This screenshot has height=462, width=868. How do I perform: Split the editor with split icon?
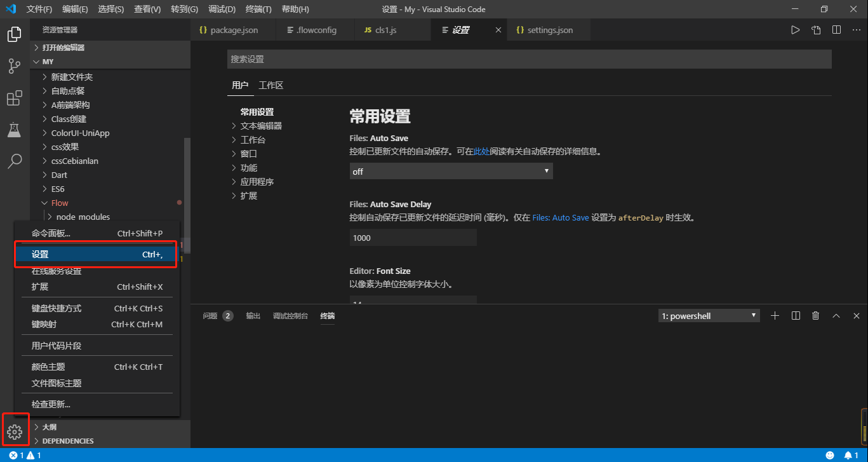click(837, 30)
